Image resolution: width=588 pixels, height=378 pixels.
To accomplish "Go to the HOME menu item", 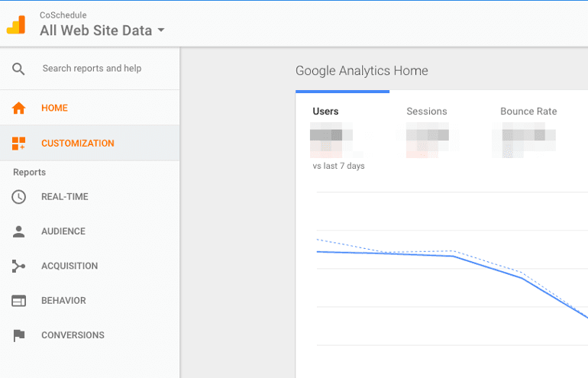I will click(89, 108).
